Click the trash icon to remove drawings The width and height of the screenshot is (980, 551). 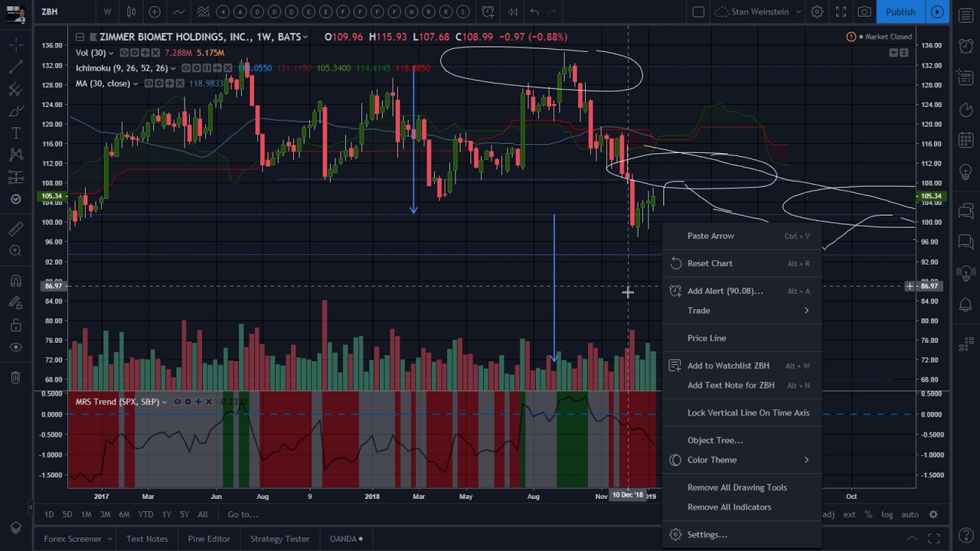(15, 377)
